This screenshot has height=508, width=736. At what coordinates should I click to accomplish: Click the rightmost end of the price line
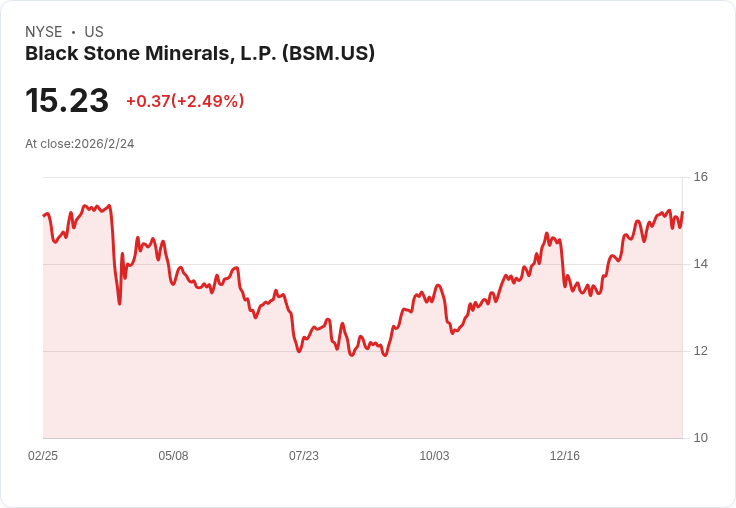(682, 212)
